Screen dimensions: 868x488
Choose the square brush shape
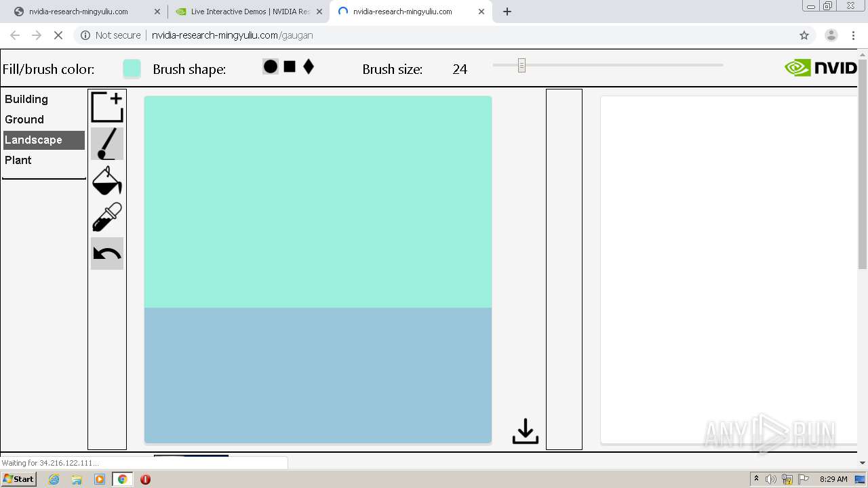290,66
